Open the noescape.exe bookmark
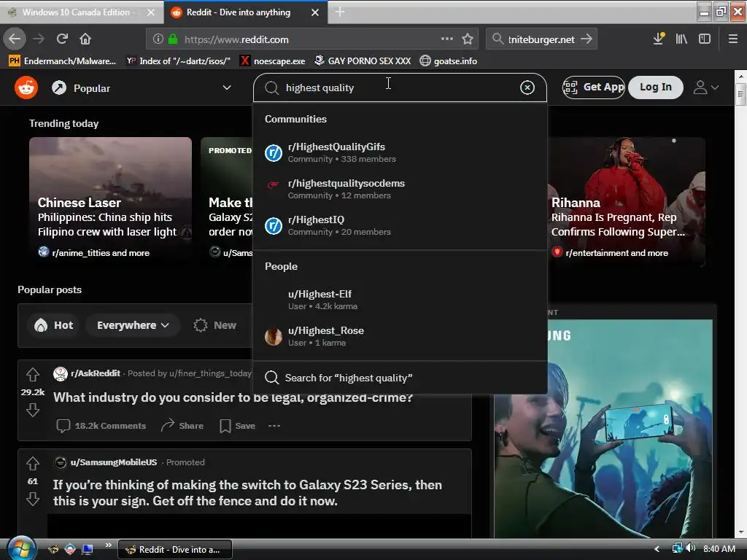This screenshot has height=560, width=747. point(273,61)
